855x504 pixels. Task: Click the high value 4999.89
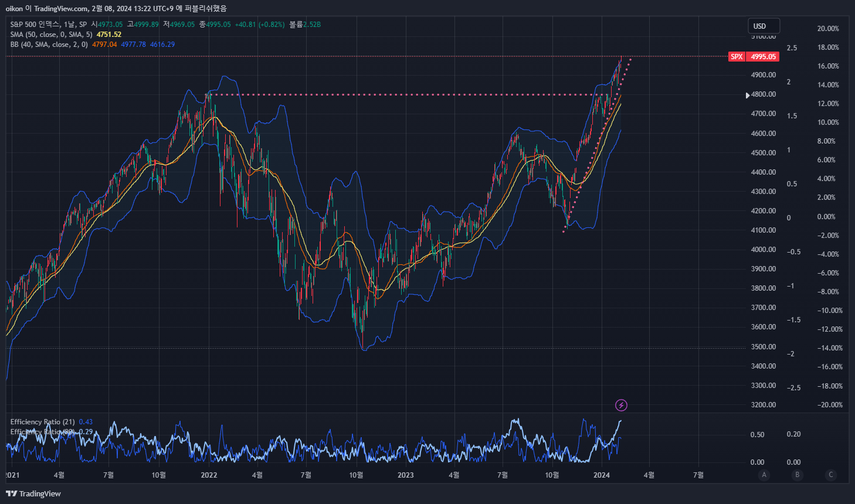147,25
